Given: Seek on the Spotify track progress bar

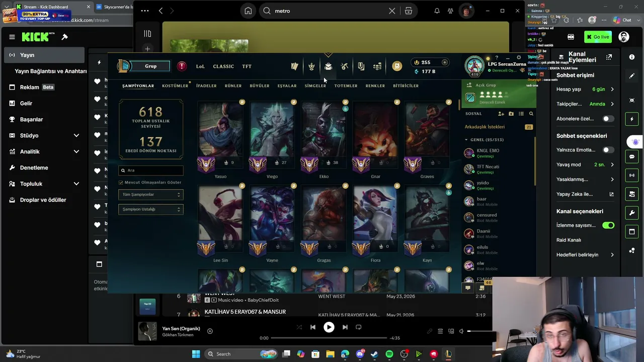Looking at the screenshot, I should 329,338.
